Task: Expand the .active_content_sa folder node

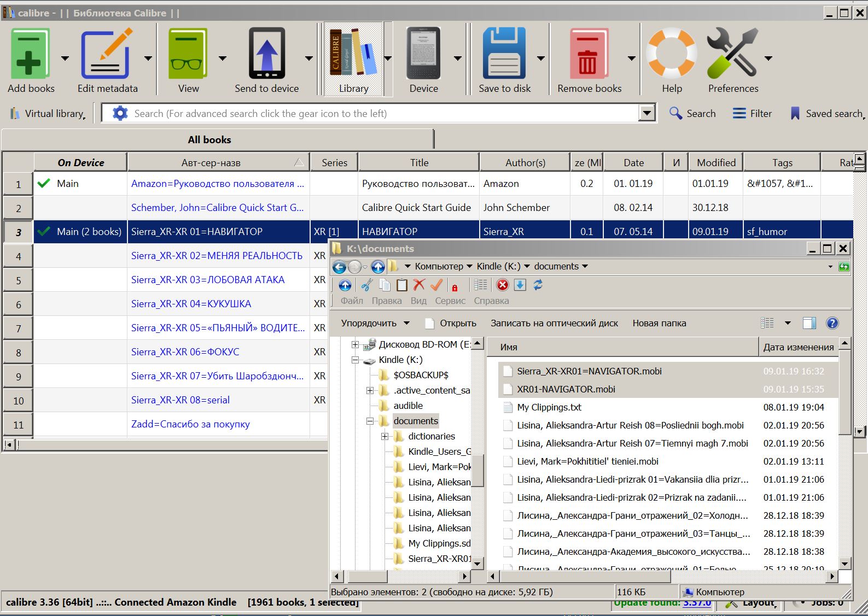Action: pyautogui.click(x=370, y=390)
